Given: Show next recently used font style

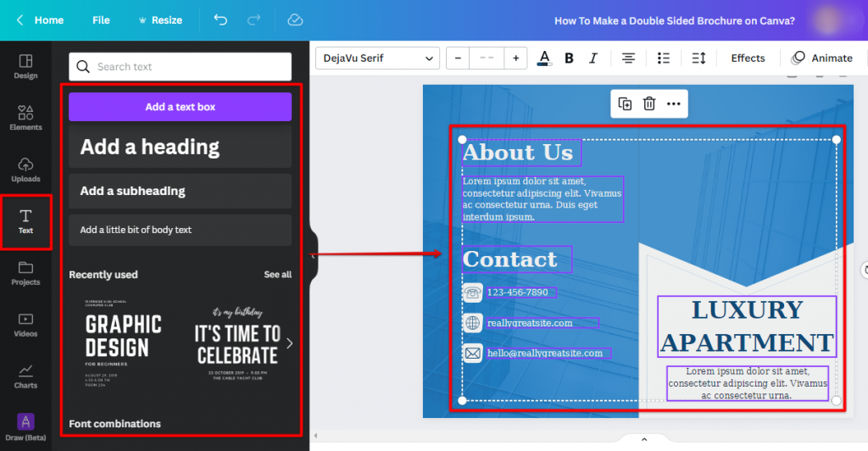Looking at the screenshot, I should tap(289, 343).
